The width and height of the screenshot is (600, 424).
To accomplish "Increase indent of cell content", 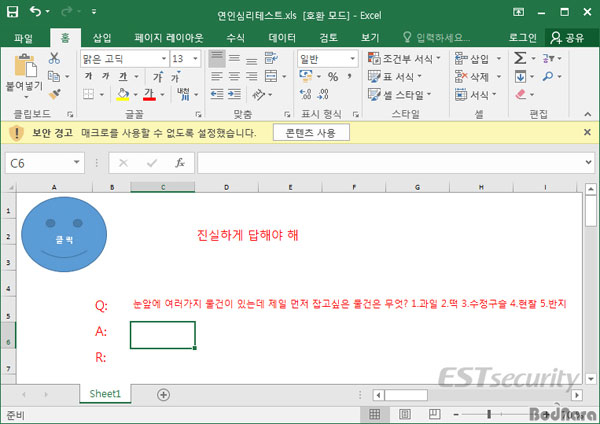I will click(x=234, y=94).
